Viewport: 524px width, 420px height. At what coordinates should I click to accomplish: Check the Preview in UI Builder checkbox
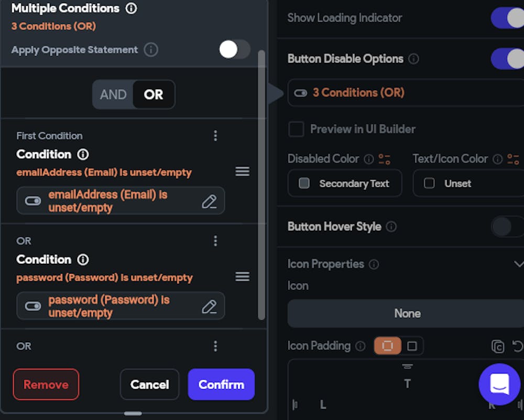click(x=297, y=129)
